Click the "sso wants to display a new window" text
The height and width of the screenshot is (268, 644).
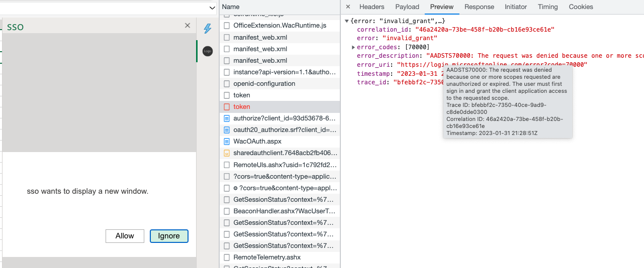[x=88, y=191]
